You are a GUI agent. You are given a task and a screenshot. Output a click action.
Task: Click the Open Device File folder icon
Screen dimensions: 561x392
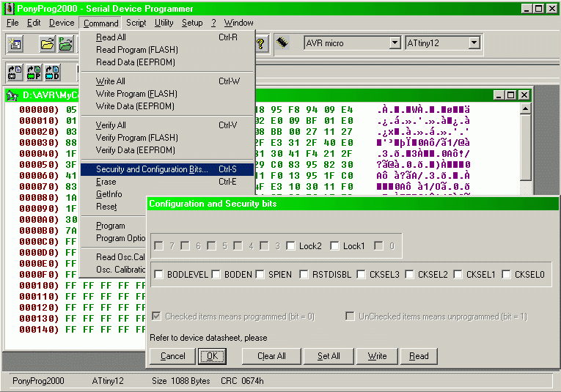(48, 43)
